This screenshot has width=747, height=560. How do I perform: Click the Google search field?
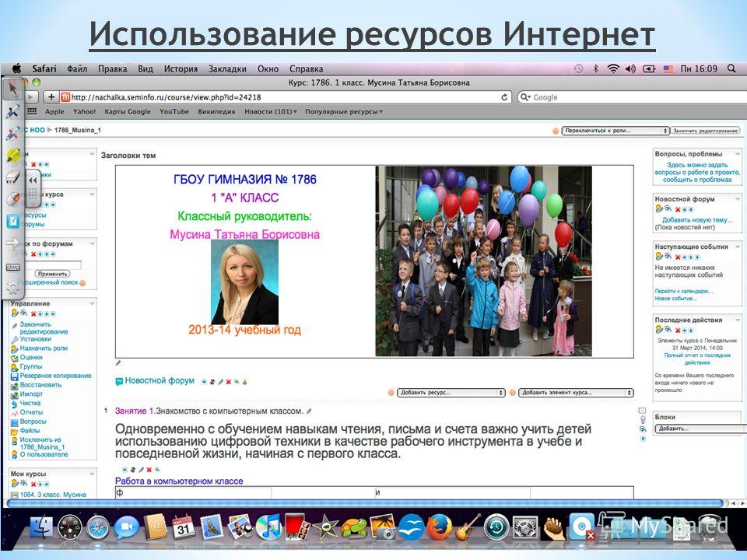click(x=633, y=97)
